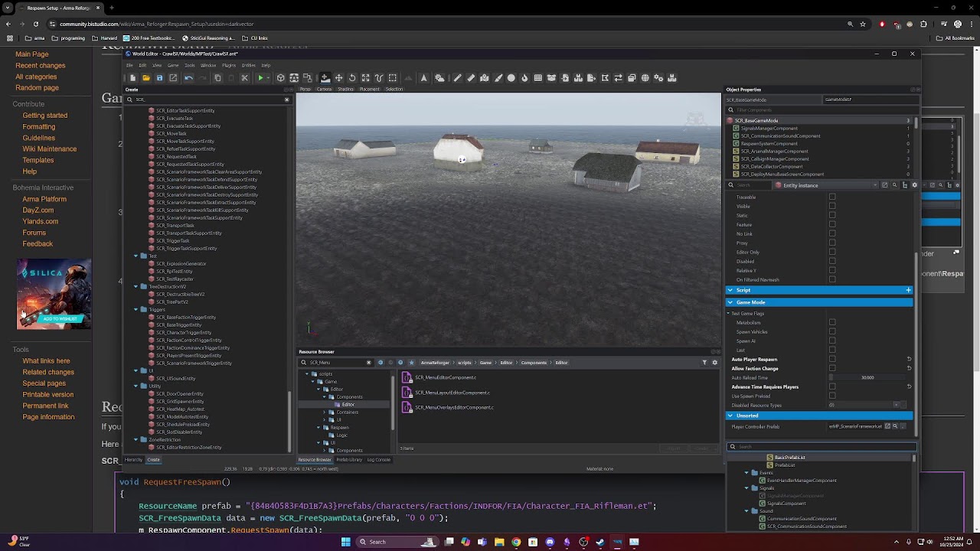Screen dimensions: 980x551
Task: Open the Getting started wiki link
Action: point(44,116)
